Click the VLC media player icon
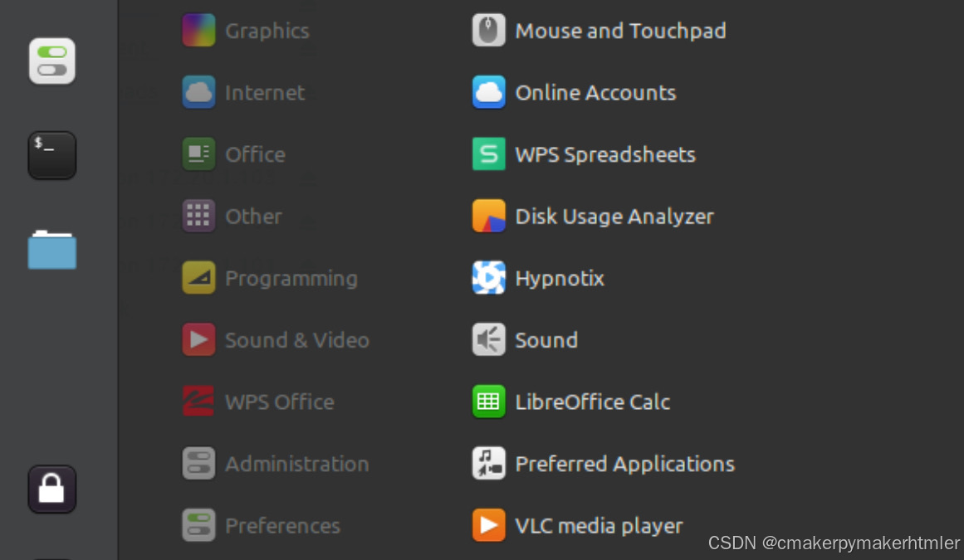Image resolution: width=964 pixels, height=560 pixels. click(489, 526)
